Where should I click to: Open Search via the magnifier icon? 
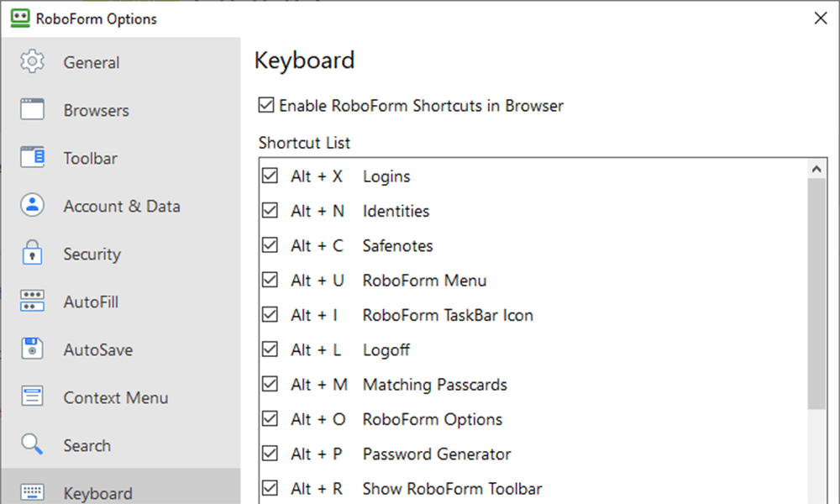[32, 444]
